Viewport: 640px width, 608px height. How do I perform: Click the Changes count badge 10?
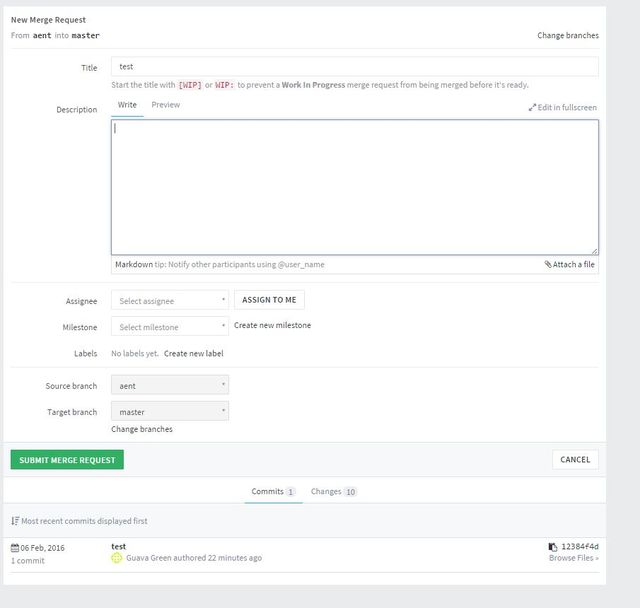pyautogui.click(x=351, y=492)
